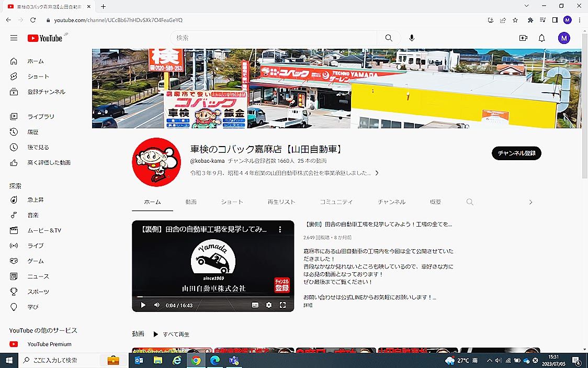This screenshot has height=368, width=588.
Task: Open the account avatar menu in YouTube
Action: (x=564, y=38)
